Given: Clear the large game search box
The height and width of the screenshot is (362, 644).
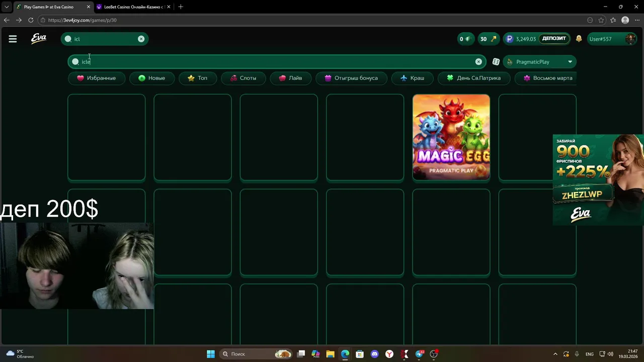Looking at the screenshot, I should (478, 61).
